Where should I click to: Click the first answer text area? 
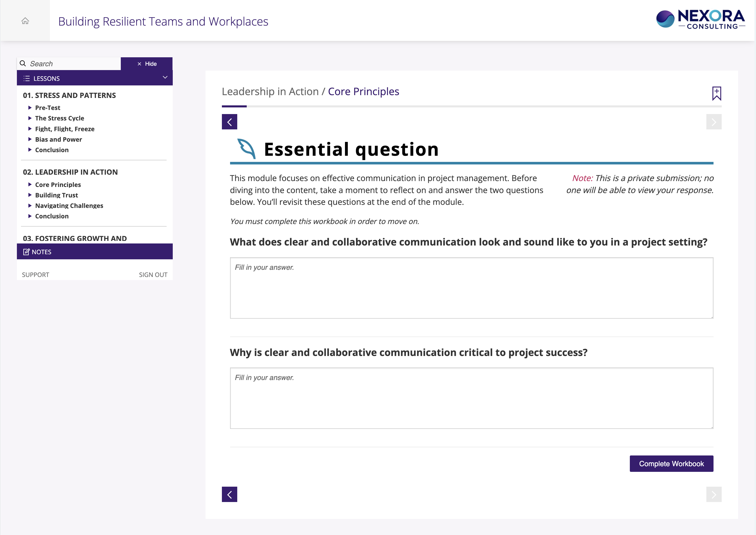pos(471,288)
